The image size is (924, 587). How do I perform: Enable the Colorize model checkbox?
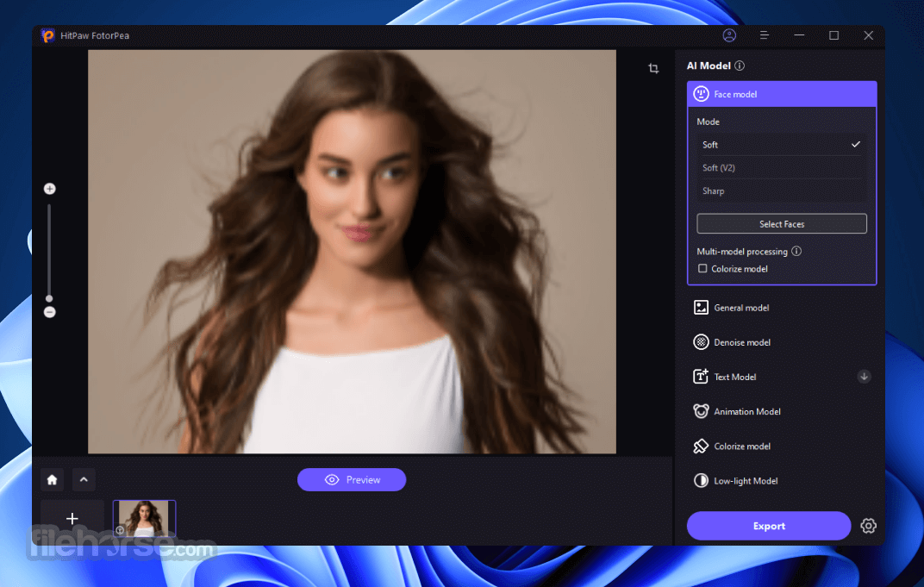702,269
